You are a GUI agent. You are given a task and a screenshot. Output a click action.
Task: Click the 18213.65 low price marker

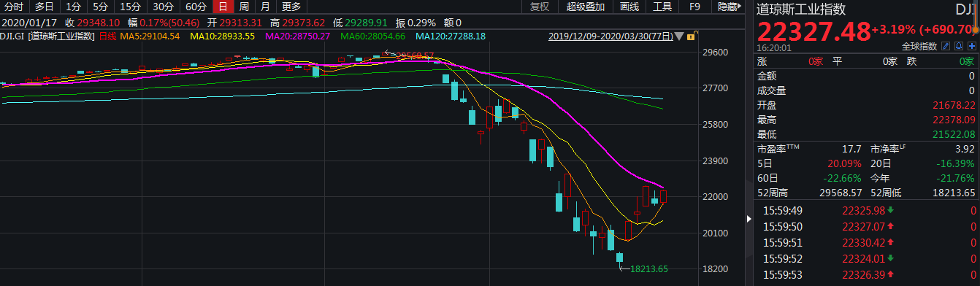tap(650, 268)
